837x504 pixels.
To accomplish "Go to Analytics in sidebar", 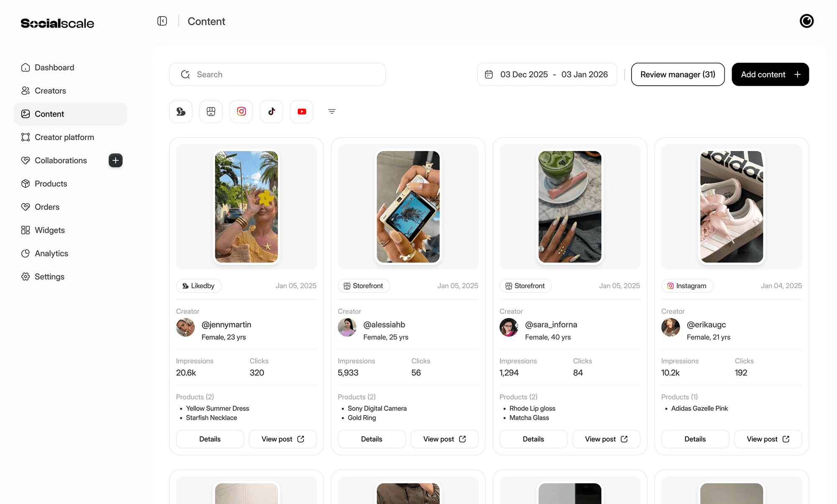I will click(x=51, y=253).
